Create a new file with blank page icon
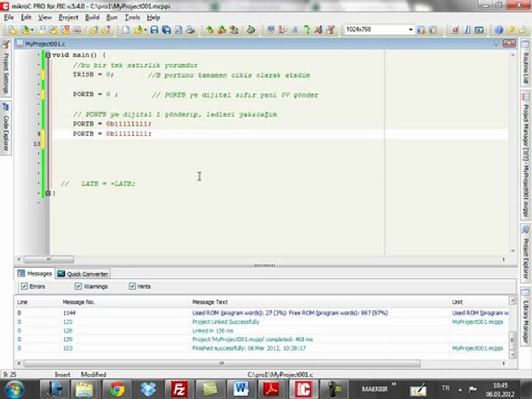 126,30
